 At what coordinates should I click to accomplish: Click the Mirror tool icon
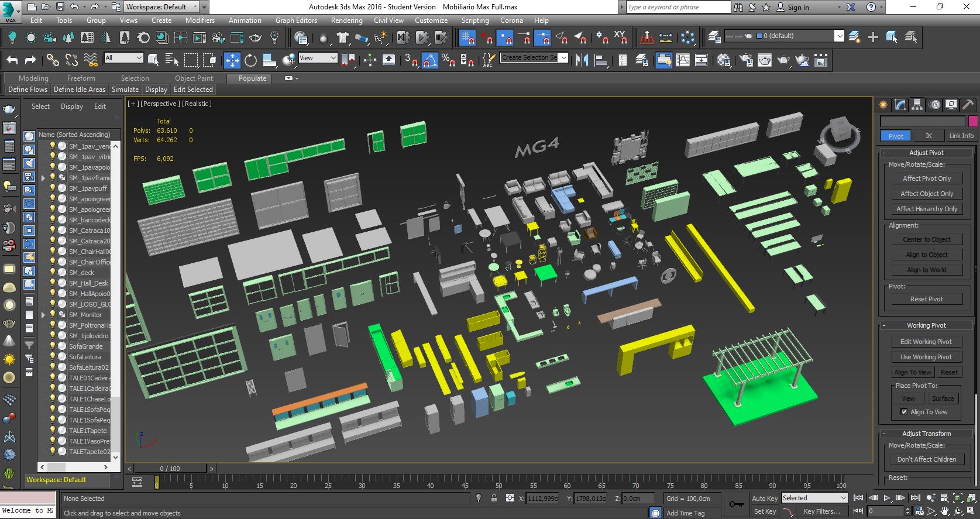582,60
